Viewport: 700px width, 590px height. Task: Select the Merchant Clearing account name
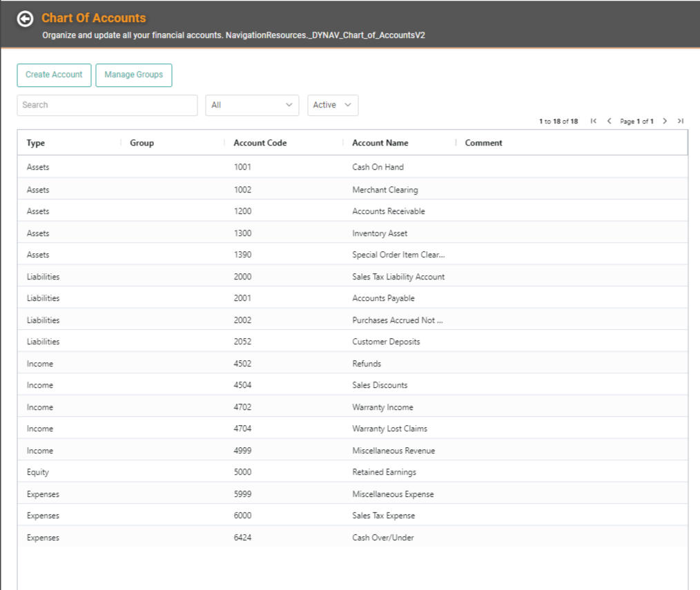coord(385,190)
